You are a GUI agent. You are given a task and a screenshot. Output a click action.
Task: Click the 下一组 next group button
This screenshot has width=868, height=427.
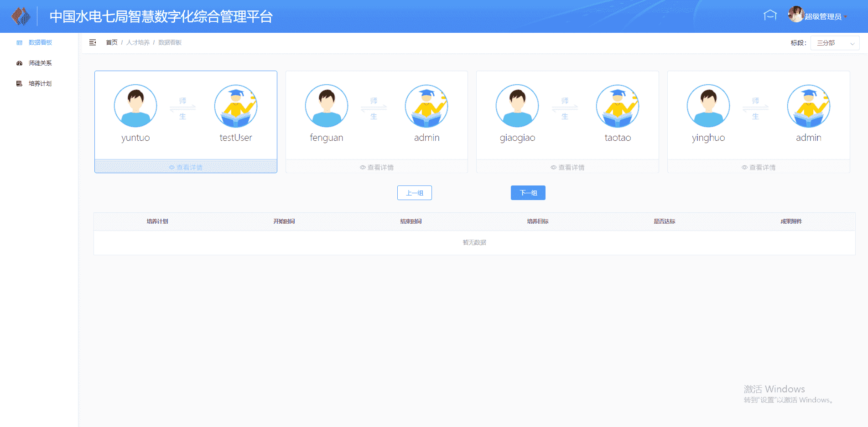[x=528, y=193]
